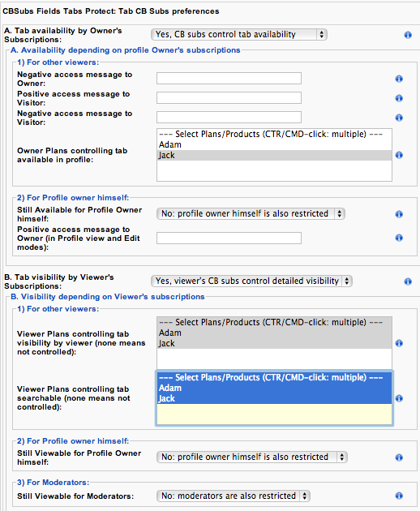Click info icon beside Negative access message to Visitor
420x511 pixels.
399,118
